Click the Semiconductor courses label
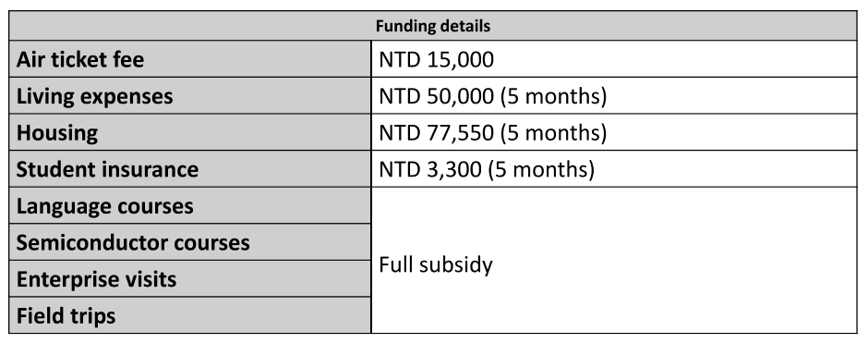Screen dimensions: 868x343 pyautogui.click(x=133, y=242)
